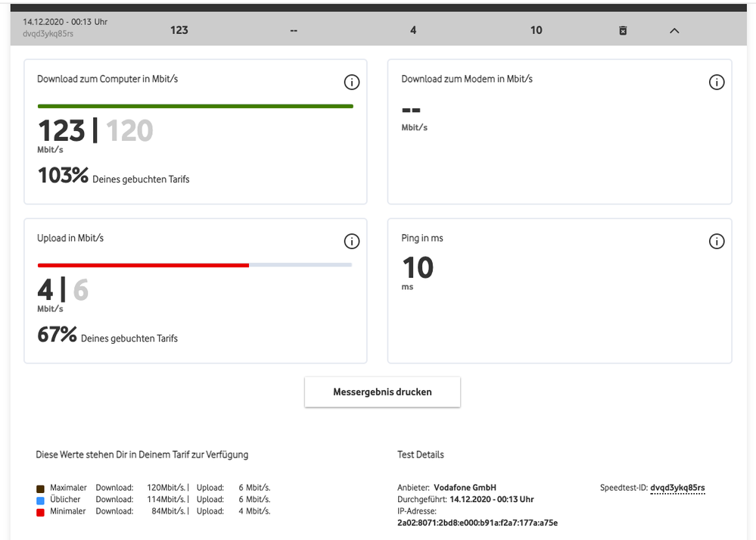Click the 123 Mbit/s download result value
Image resolution: width=756 pixels, height=540 pixels.
61,130
